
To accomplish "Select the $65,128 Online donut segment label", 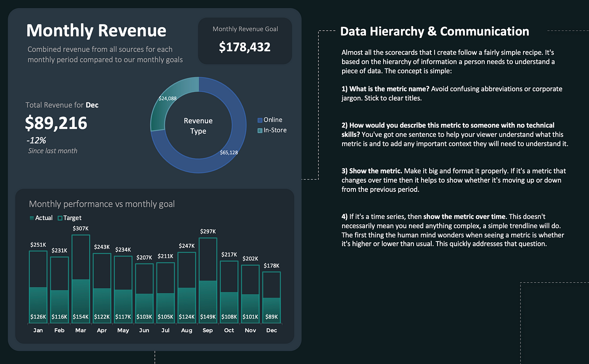I will click(x=229, y=152).
